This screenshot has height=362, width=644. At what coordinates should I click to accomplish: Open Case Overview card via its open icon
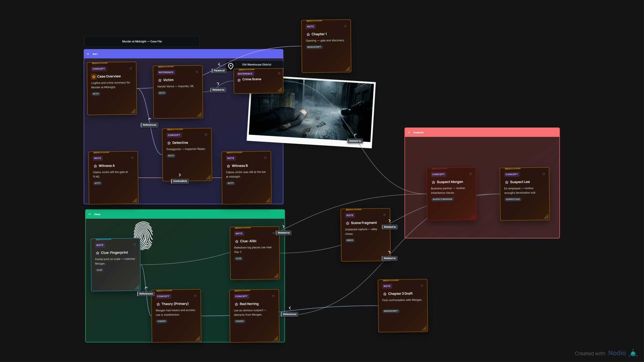pyautogui.click(x=131, y=68)
